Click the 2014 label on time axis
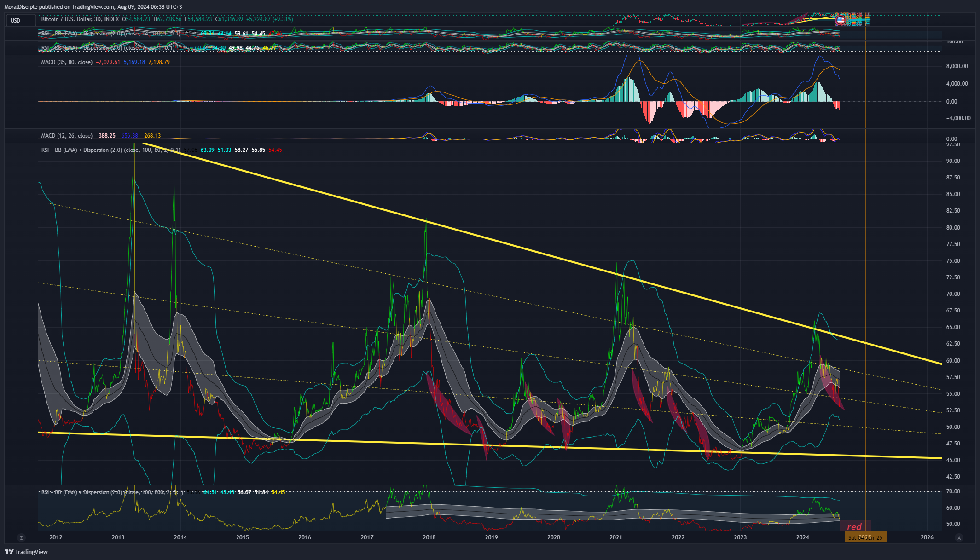This screenshot has height=560, width=980. point(180,537)
